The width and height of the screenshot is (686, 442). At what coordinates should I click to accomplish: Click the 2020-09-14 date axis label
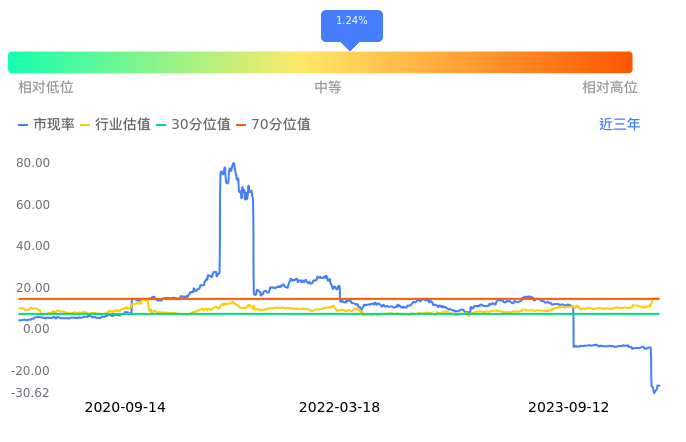click(125, 407)
